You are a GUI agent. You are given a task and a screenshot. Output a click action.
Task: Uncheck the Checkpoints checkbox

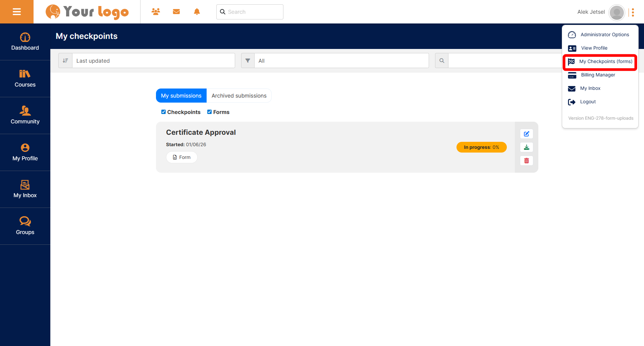click(163, 112)
